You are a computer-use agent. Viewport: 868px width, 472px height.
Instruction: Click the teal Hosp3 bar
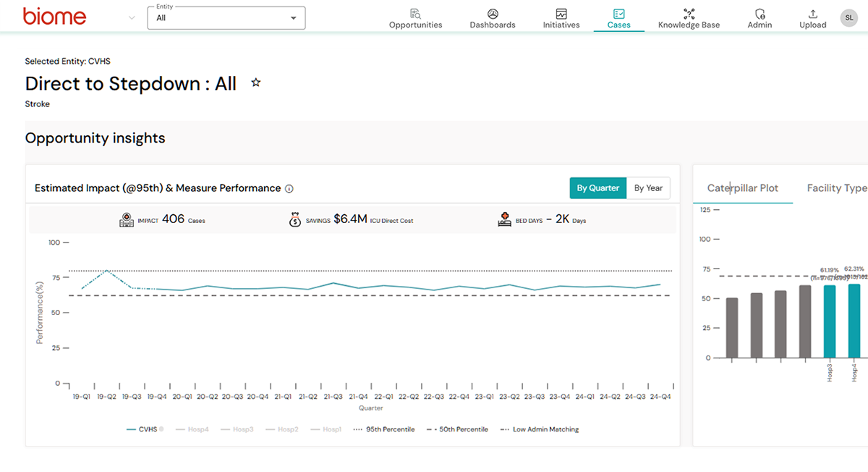829,321
